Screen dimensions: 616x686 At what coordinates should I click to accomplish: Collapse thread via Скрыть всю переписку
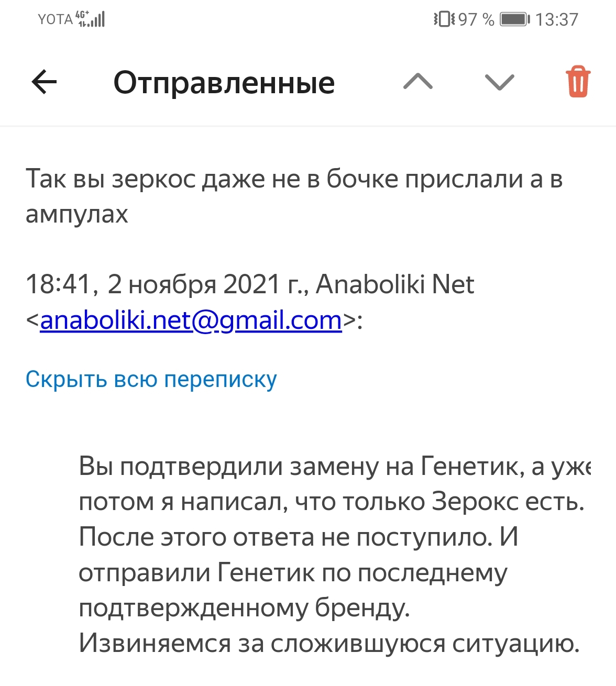click(x=151, y=380)
